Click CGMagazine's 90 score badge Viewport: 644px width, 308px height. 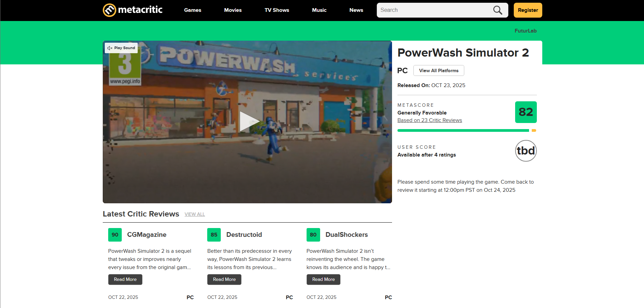pos(115,235)
